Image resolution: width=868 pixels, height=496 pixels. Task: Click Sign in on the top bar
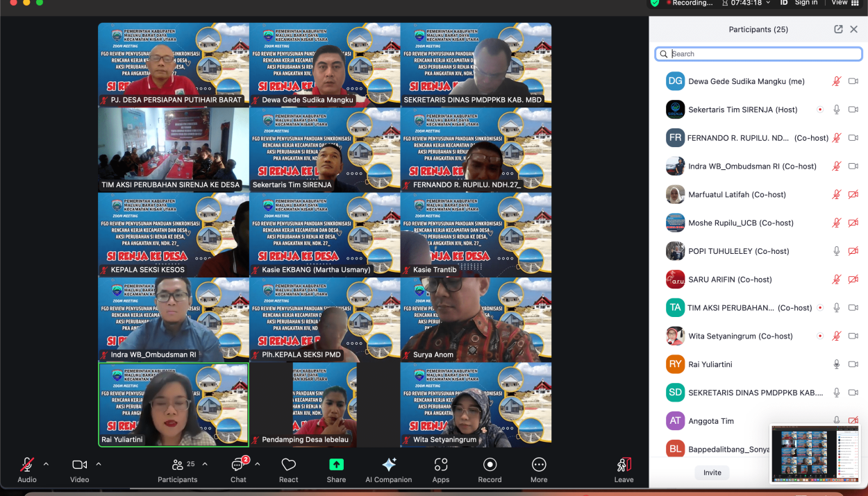(806, 3)
